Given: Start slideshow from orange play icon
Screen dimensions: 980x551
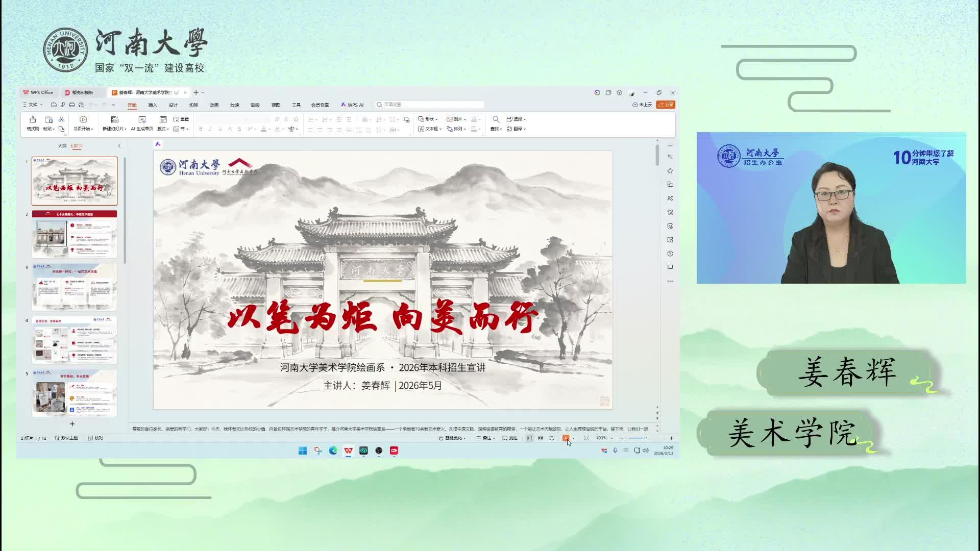Looking at the screenshot, I should coord(566,438).
